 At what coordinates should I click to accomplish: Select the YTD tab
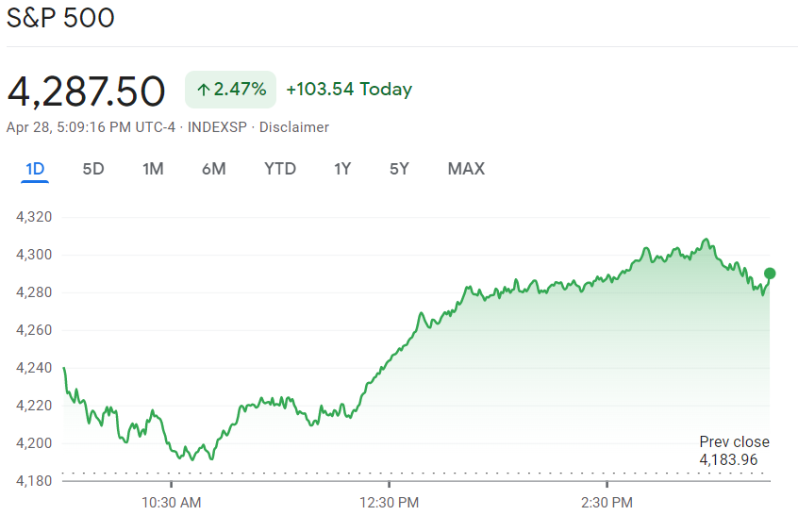click(x=280, y=169)
